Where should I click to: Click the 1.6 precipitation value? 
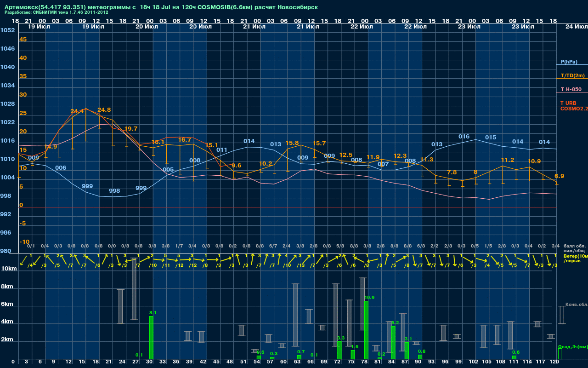pyautogui.click(x=355, y=347)
